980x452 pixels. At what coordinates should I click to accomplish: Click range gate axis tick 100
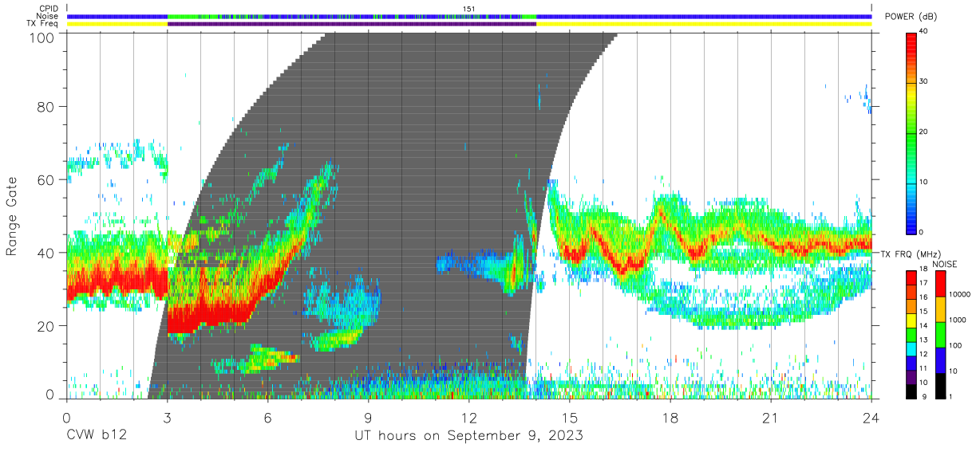coord(43,37)
